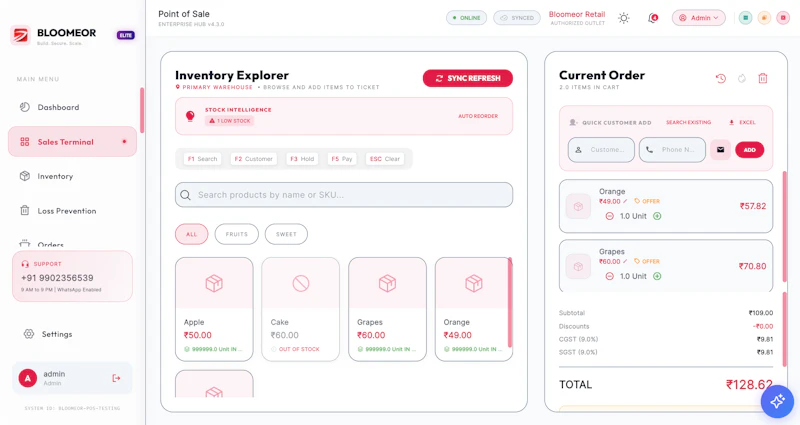800x425 pixels.
Task: Click the Orange cart item box icon
Action: 578,207
